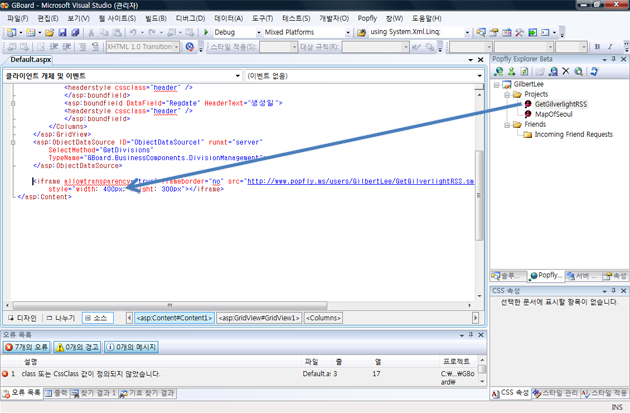Click the Popfly Explorer search globe icon

point(579,72)
